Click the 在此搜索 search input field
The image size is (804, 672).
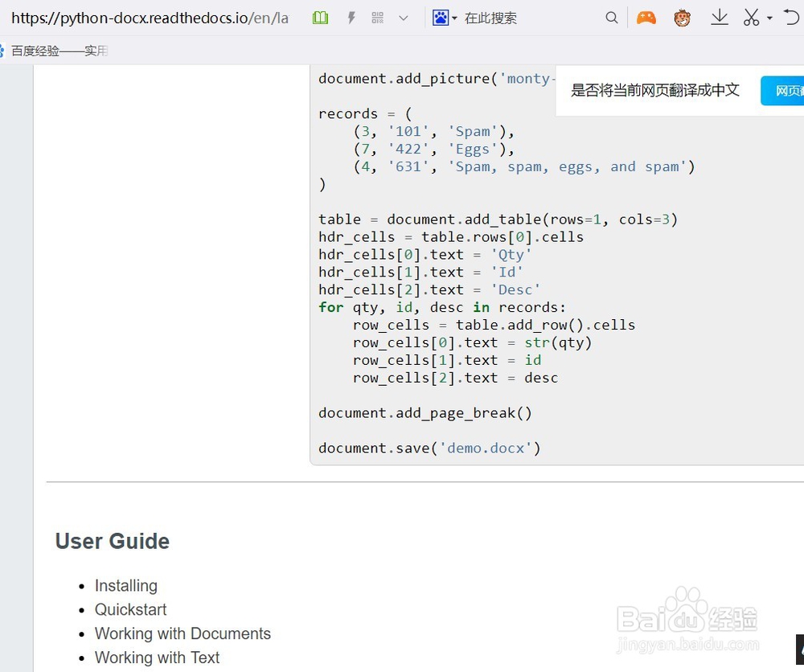[x=515, y=17]
